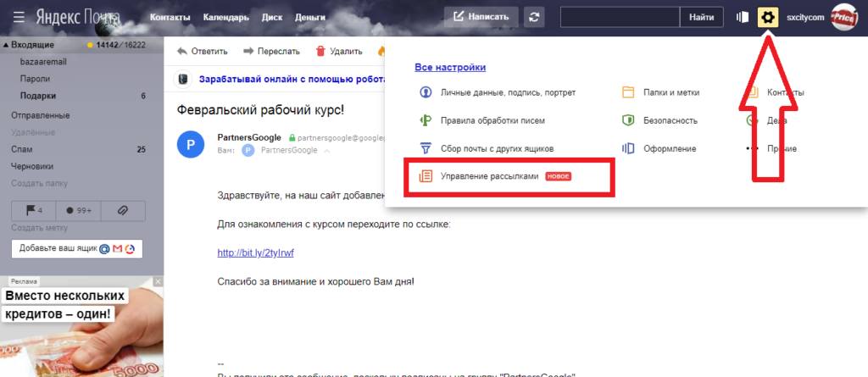868x377 pixels.
Task: Open Папки и метки settings
Action: tap(671, 92)
